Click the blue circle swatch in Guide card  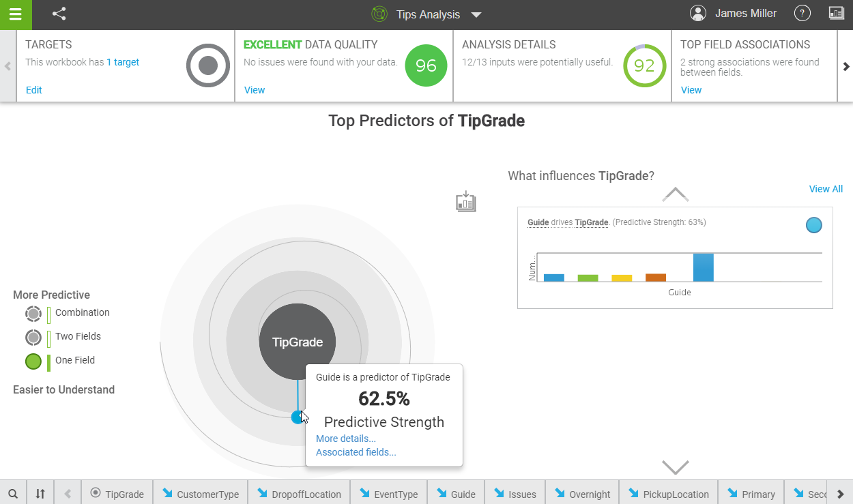click(813, 225)
